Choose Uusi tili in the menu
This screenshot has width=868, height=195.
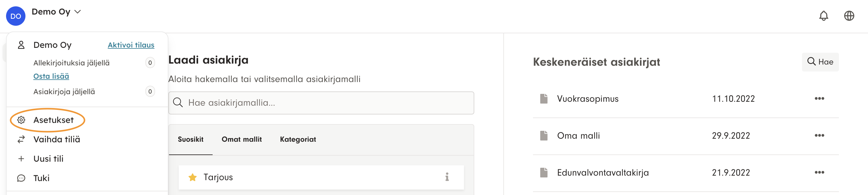48,159
